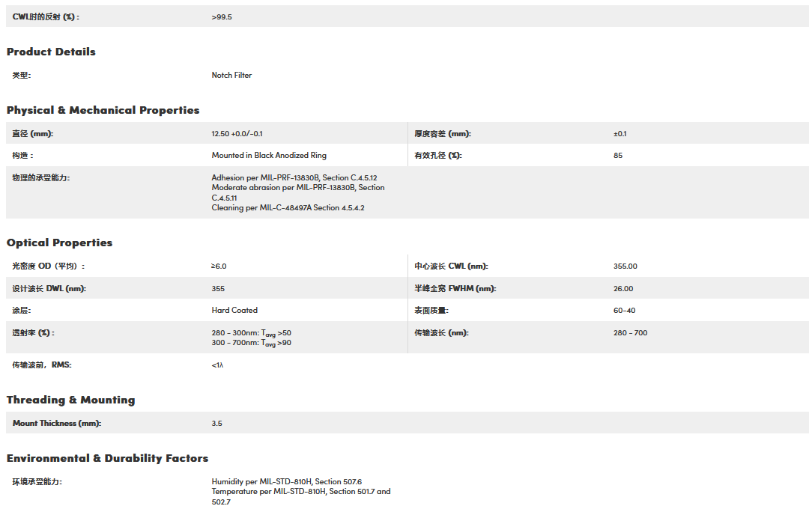Click the 300 - 700nm transmission line
The height and width of the screenshot is (506, 812).
click(x=251, y=343)
